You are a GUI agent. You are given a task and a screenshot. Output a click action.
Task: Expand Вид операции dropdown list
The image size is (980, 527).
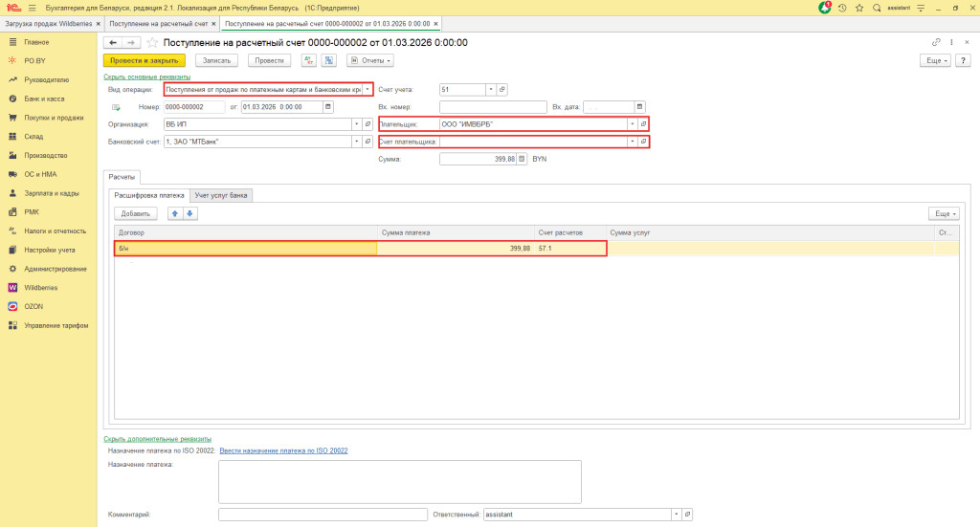pos(367,89)
